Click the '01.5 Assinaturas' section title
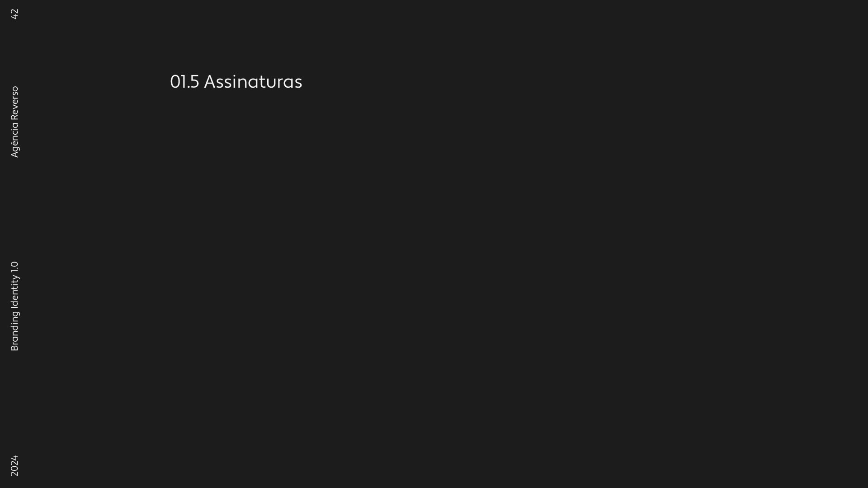Screen dimensions: 868x488 (236, 82)
